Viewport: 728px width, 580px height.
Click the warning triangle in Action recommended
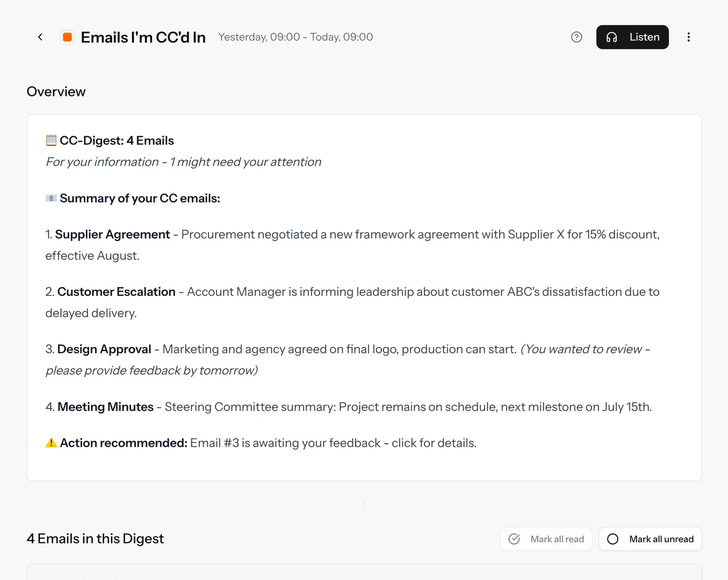(51, 443)
